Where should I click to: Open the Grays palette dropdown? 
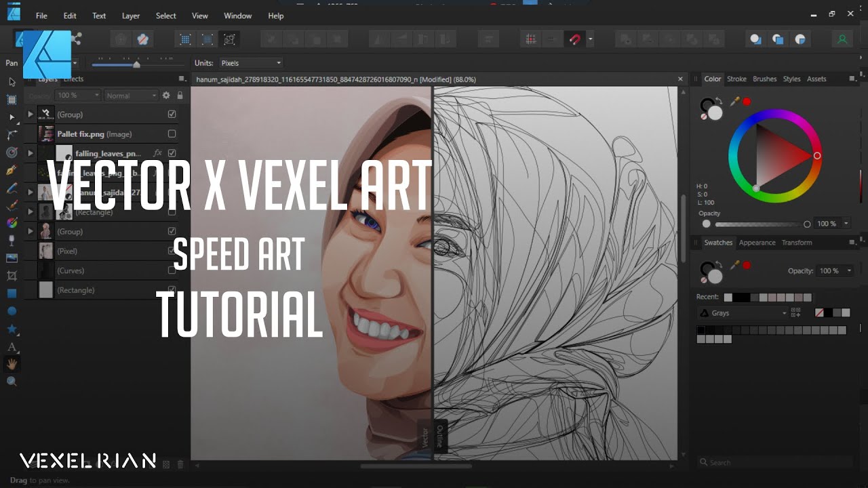pos(743,313)
